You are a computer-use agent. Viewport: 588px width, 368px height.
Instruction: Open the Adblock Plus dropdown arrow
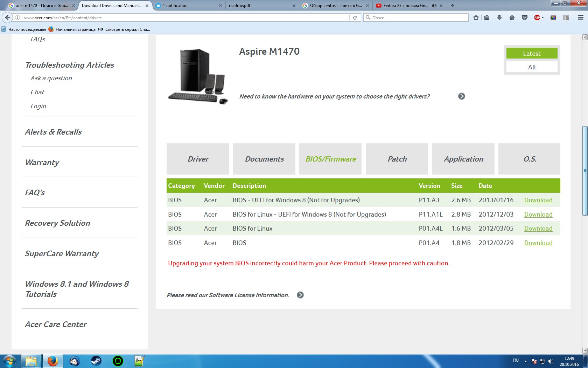pos(543,18)
